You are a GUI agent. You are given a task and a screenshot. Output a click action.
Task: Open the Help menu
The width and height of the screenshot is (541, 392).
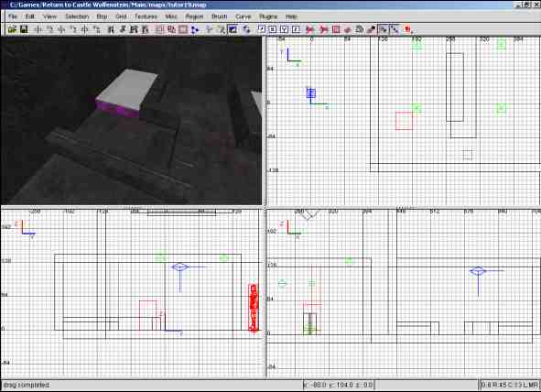pos(291,16)
